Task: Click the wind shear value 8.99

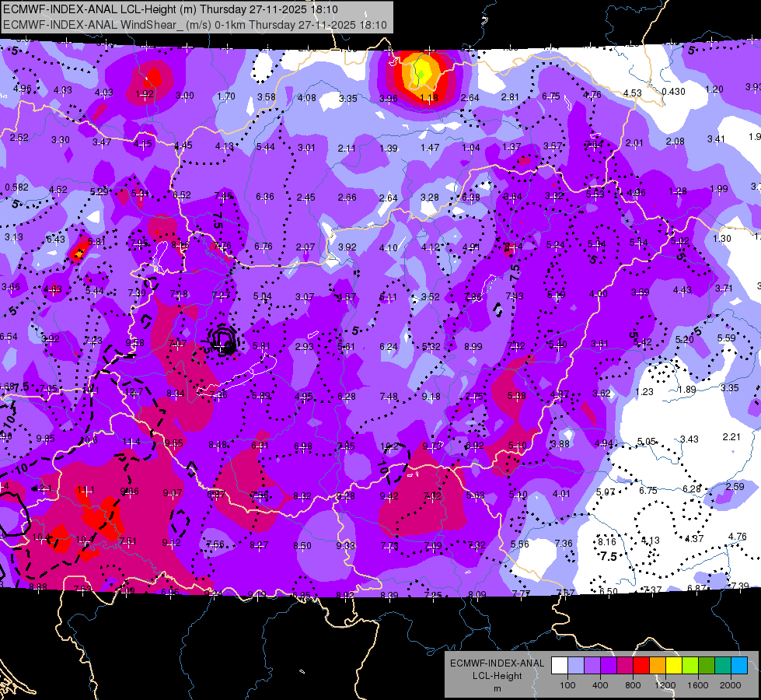Action: (x=473, y=346)
